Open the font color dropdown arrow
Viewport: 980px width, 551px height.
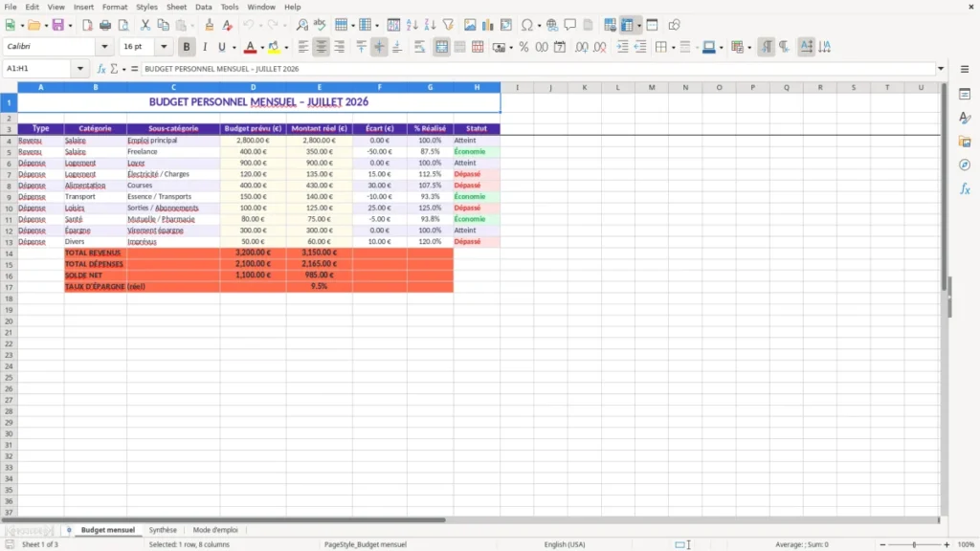click(262, 48)
